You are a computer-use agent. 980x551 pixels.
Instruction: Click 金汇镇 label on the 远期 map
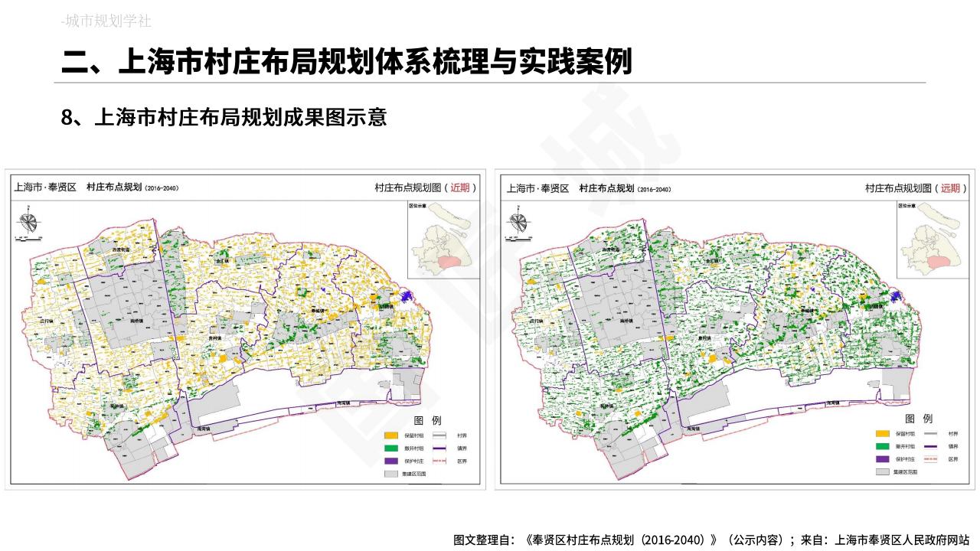tap(714, 260)
